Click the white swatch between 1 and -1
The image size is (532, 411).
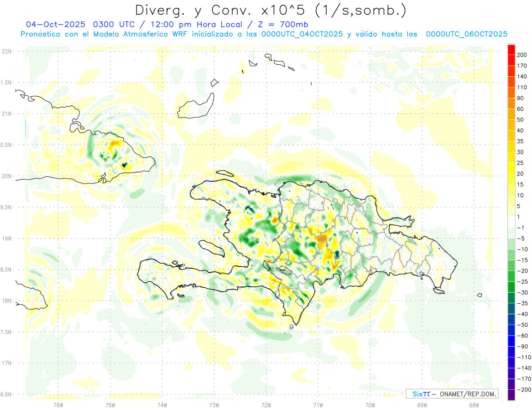point(512,222)
